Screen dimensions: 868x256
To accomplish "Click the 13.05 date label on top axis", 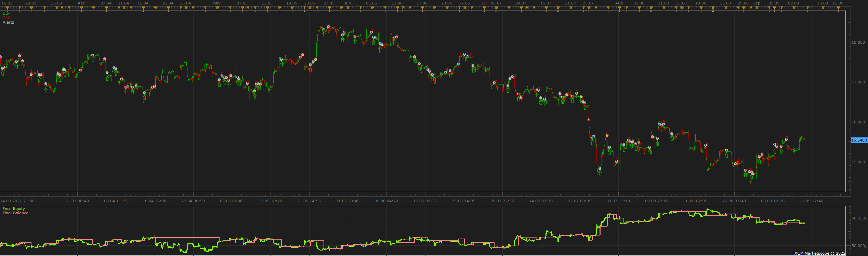I will (267, 3).
